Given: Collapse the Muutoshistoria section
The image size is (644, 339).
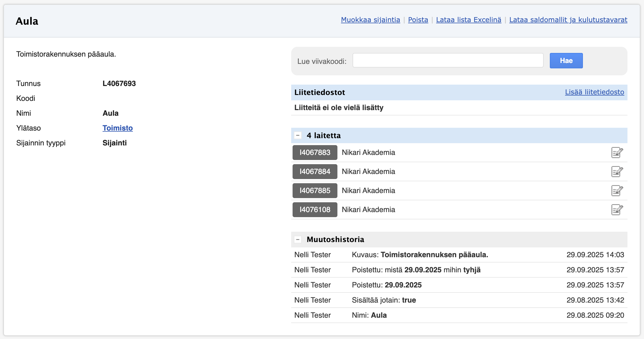Looking at the screenshot, I should click(x=298, y=240).
